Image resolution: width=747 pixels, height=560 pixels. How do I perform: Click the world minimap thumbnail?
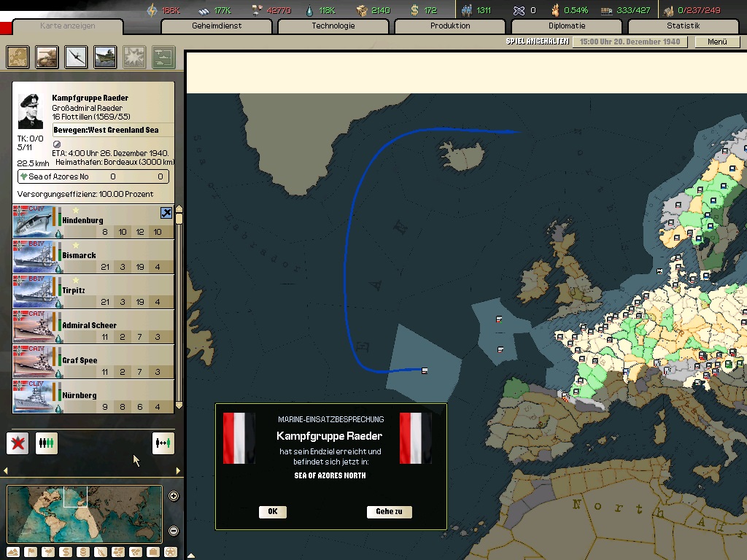point(84,514)
